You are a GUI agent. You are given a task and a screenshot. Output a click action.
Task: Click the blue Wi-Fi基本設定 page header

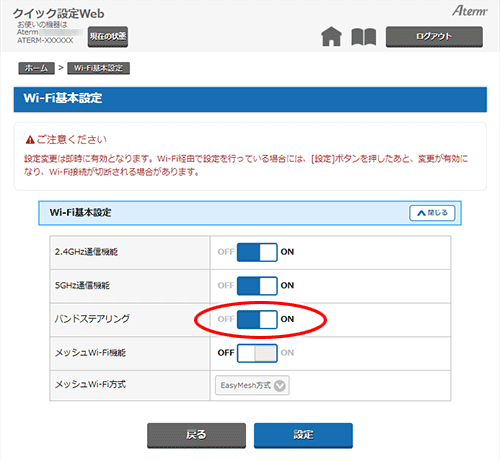click(250, 99)
